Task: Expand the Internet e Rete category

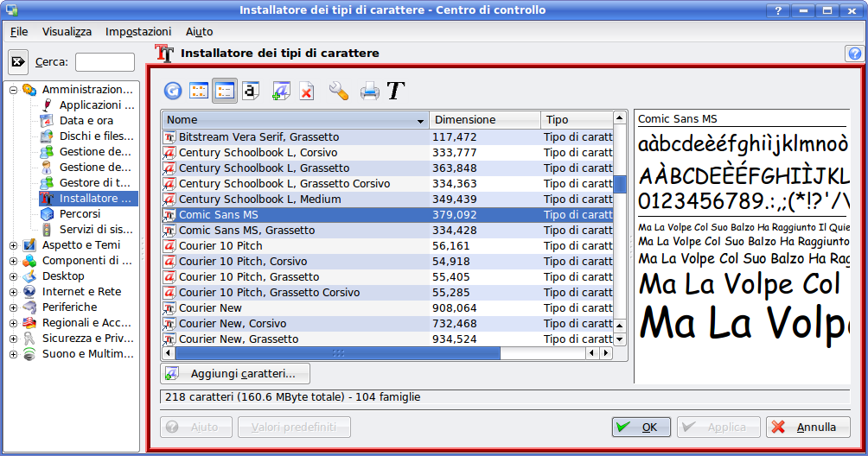Action: coord(14,292)
